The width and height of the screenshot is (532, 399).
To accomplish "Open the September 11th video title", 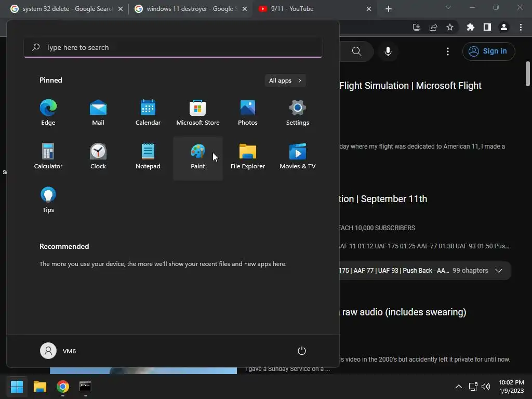I will (x=383, y=199).
